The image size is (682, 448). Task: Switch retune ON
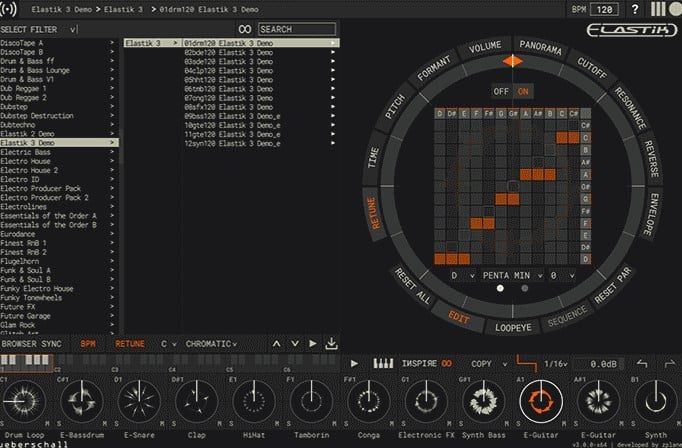pos(523,91)
